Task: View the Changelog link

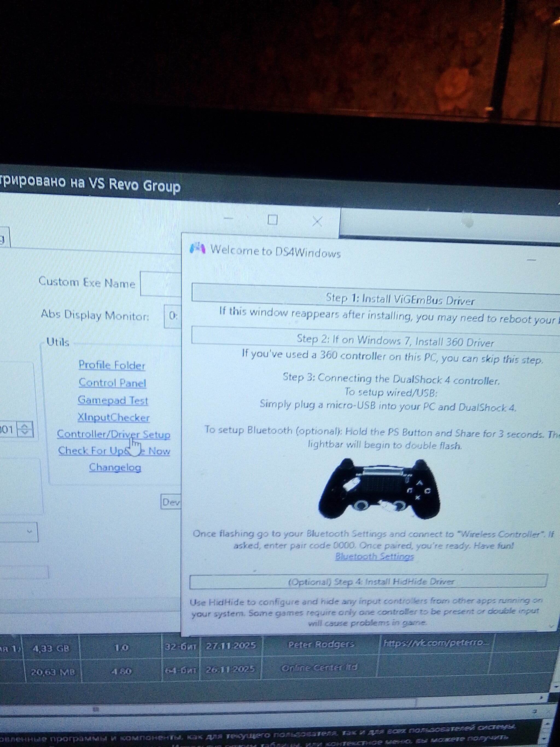Action: 115,467
